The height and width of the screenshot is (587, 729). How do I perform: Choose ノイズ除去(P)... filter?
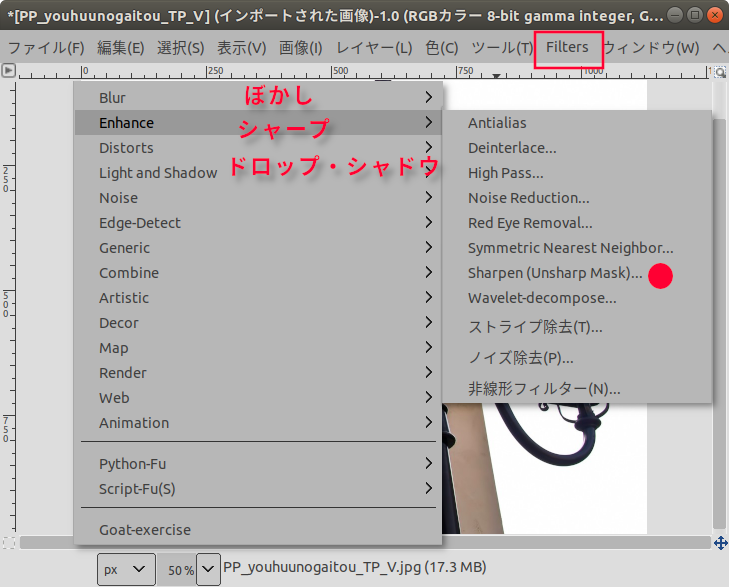pyautogui.click(x=577, y=358)
